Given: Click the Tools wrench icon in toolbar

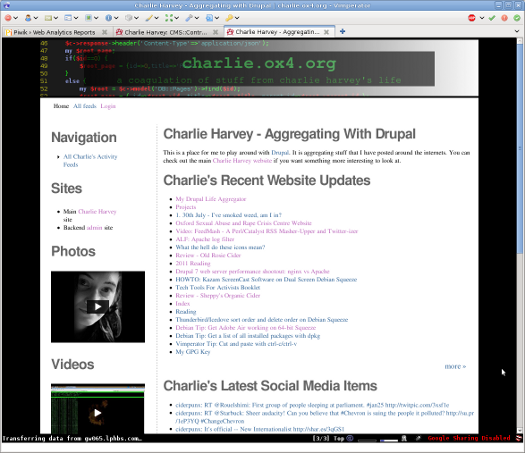Looking at the screenshot, I should 189,18.
